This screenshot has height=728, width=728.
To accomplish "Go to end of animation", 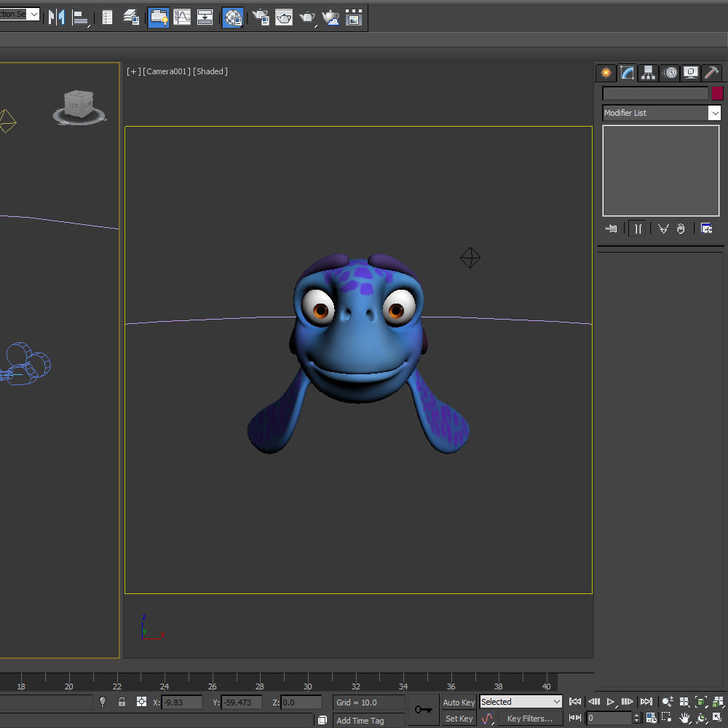I will pyautogui.click(x=646, y=702).
